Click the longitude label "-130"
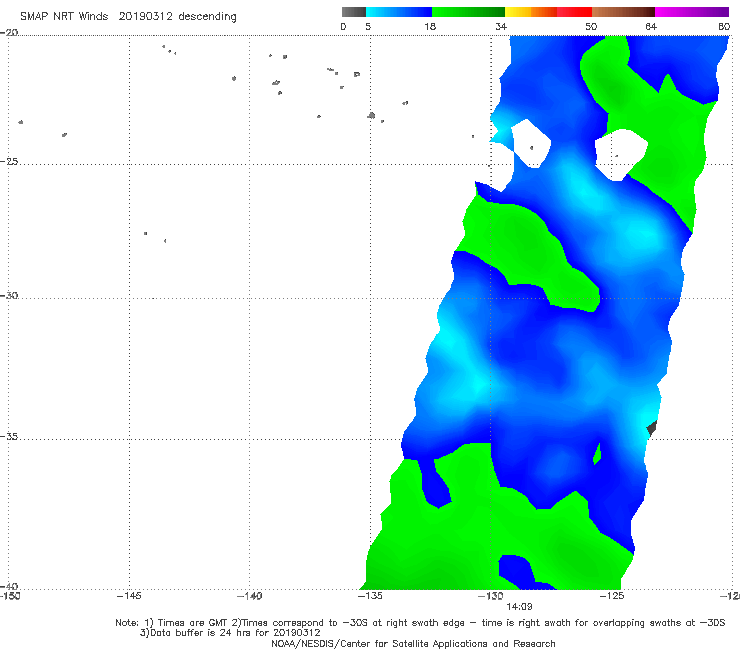The image size is (740, 650). [x=491, y=596]
